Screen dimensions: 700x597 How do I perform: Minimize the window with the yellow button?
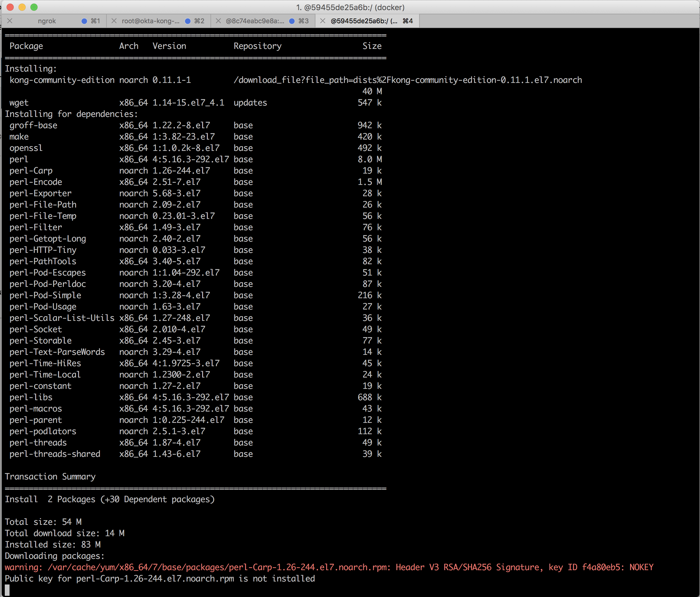(22, 7)
